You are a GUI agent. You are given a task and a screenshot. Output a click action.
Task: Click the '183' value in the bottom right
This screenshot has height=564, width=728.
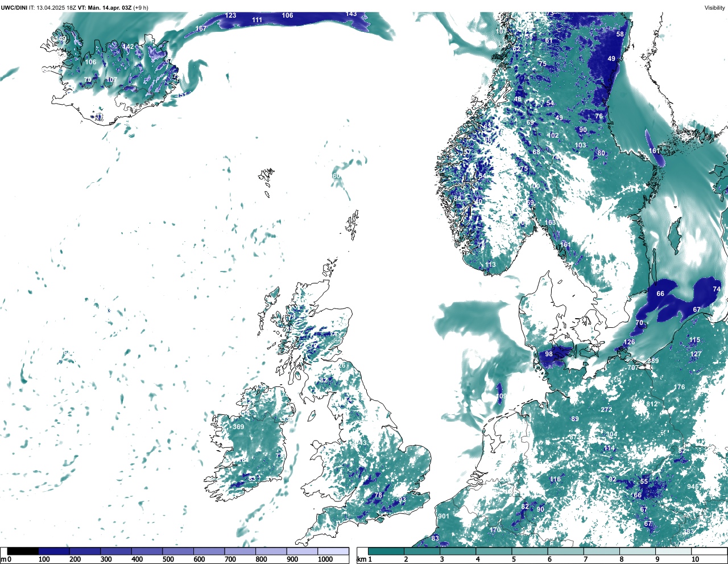689,532
